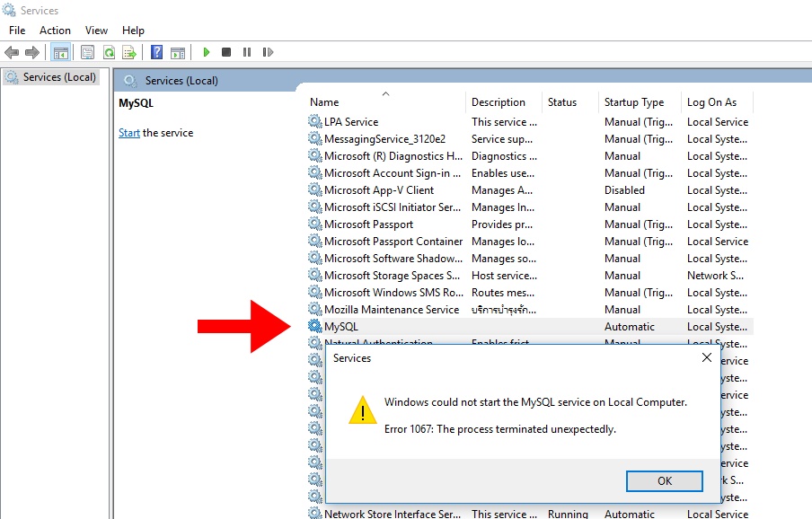Viewport: 812px width, 519px height.
Task: Open the File menu
Action: coord(17,31)
